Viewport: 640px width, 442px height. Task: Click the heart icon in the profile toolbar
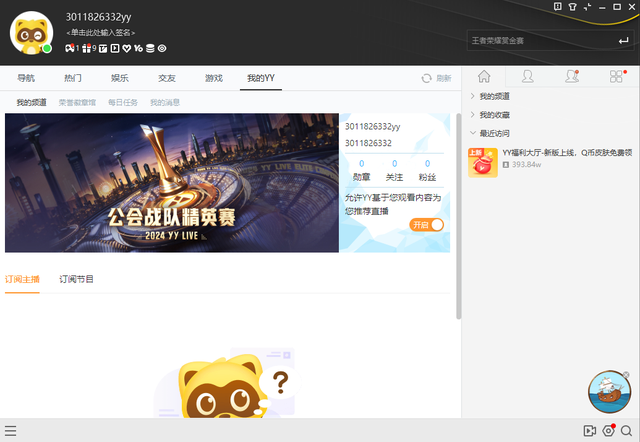tap(127, 49)
